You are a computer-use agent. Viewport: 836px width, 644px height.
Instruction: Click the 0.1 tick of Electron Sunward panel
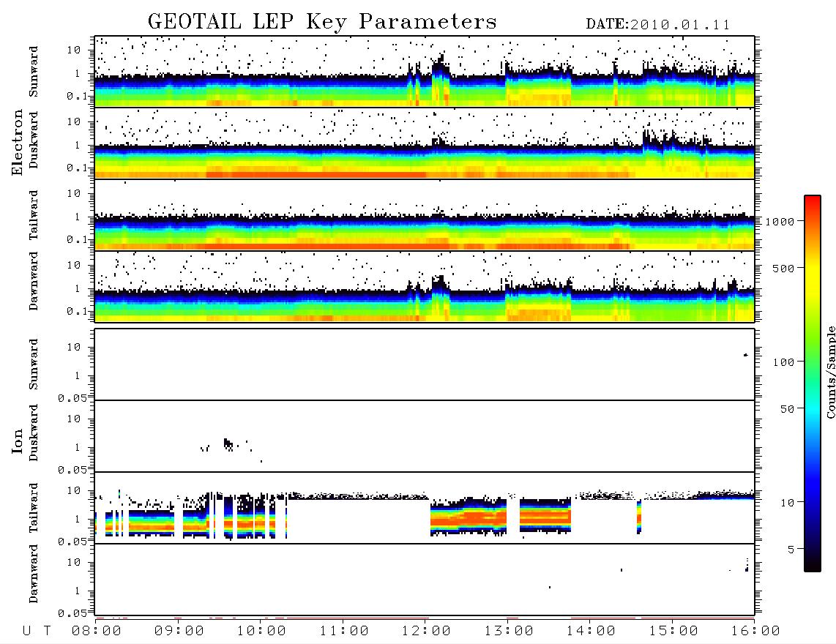tap(77, 96)
